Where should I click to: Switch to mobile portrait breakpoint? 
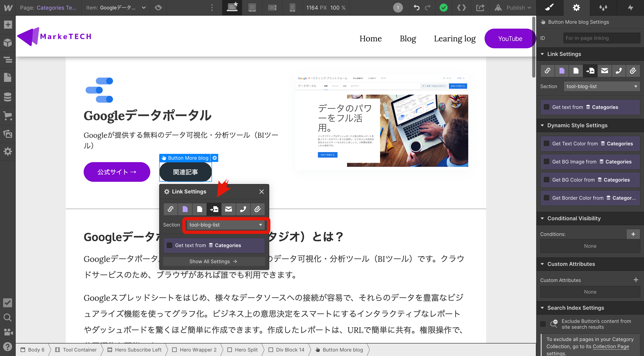pyautogui.click(x=292, y=8)
